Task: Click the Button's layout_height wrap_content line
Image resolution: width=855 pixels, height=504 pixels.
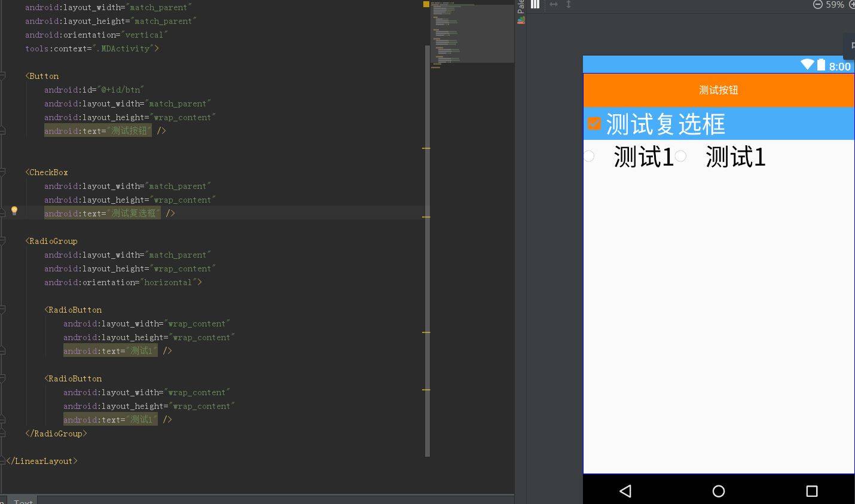Action: pos(130,117)
